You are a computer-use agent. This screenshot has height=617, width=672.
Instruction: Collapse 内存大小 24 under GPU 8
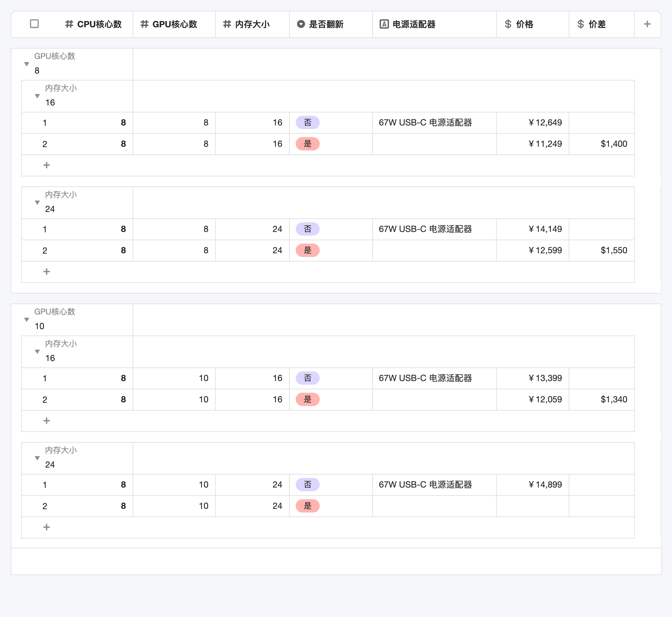37,202
